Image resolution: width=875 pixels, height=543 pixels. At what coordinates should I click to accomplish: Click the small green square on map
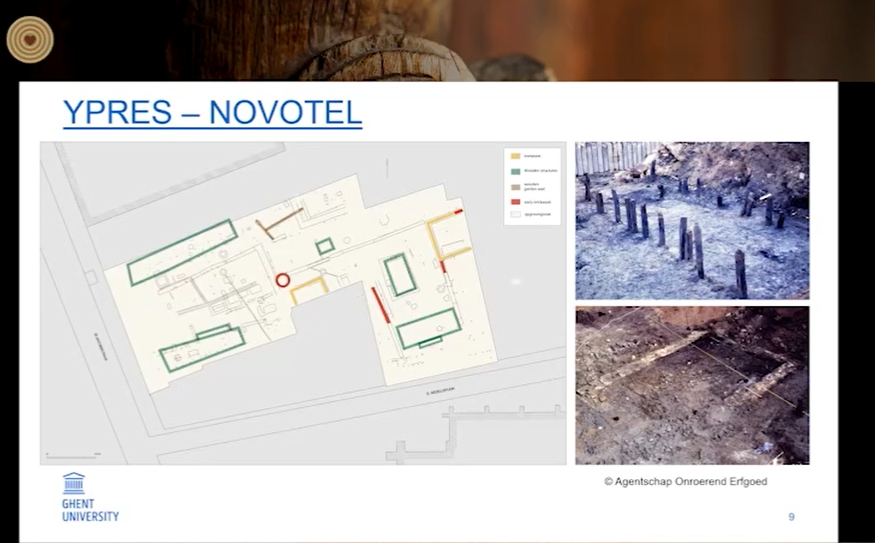[325, 246]
